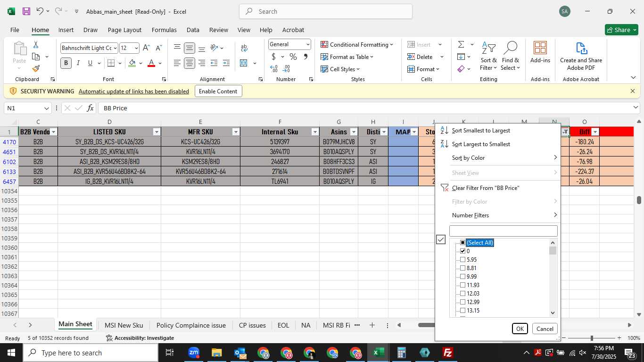Click the Undo arrow icon
This screenshot has width=644, height=362.
pyautogui.click(x=40, y=11)
